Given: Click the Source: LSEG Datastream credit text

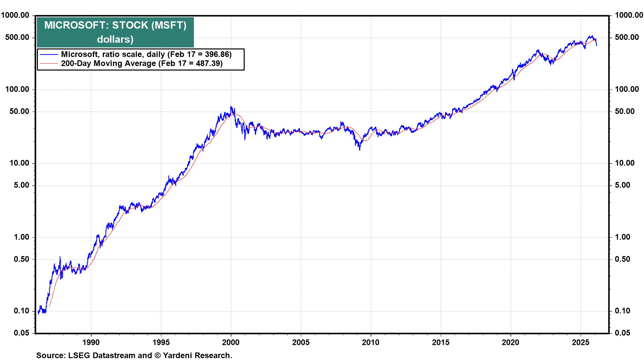Looking at the screenshot, I should (x=134, y=355).
